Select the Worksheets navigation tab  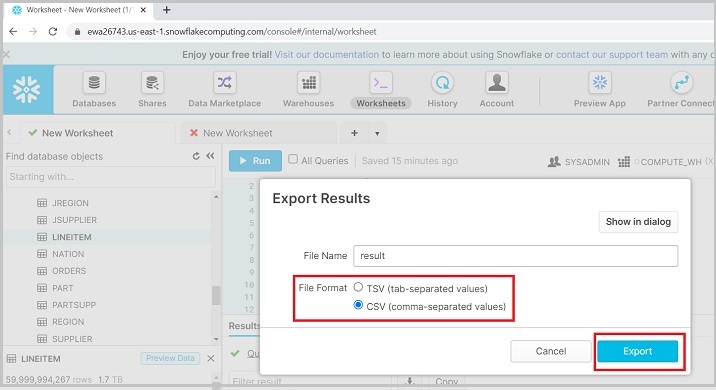(381, 103)
